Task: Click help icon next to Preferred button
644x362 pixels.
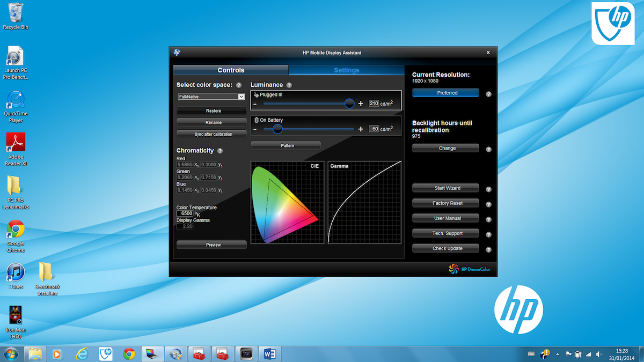Action: pos(489,94)
